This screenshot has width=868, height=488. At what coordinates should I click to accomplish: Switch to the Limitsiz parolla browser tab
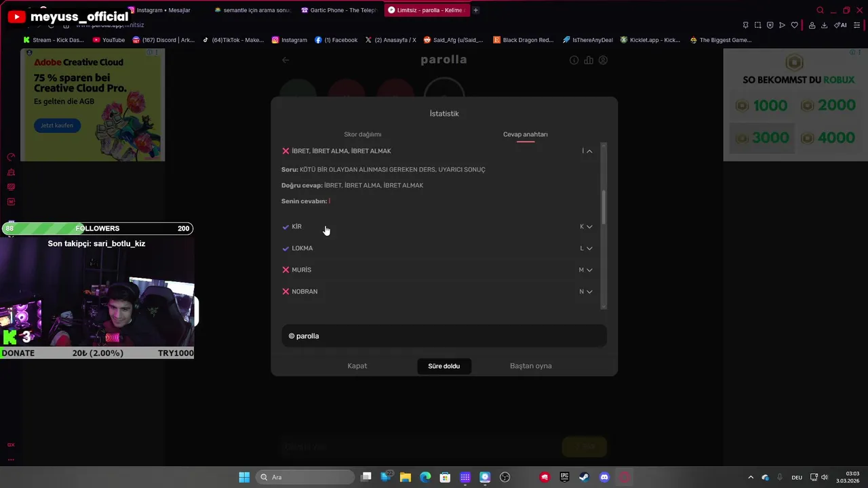426,10
